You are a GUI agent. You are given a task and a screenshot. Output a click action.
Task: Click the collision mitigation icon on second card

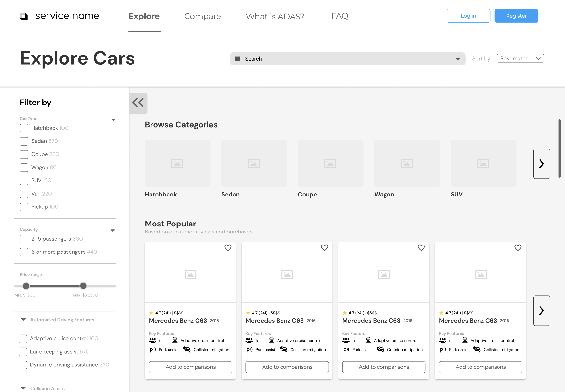click(x=283, y=349)
